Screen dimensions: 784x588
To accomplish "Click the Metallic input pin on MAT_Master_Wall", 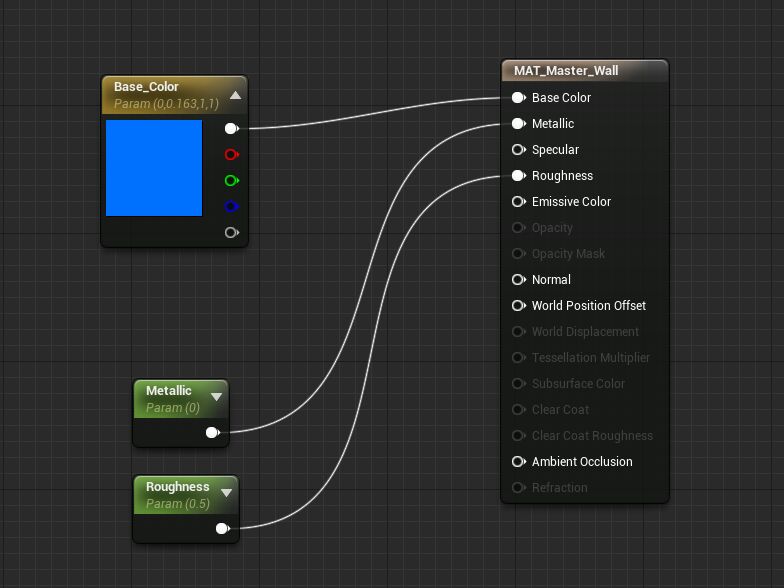I will (518, 124).
